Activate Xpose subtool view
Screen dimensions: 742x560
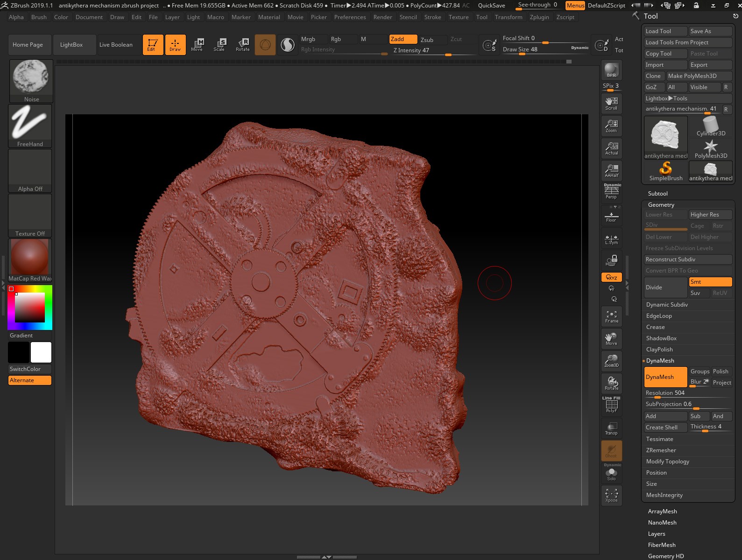pos(611,495)
